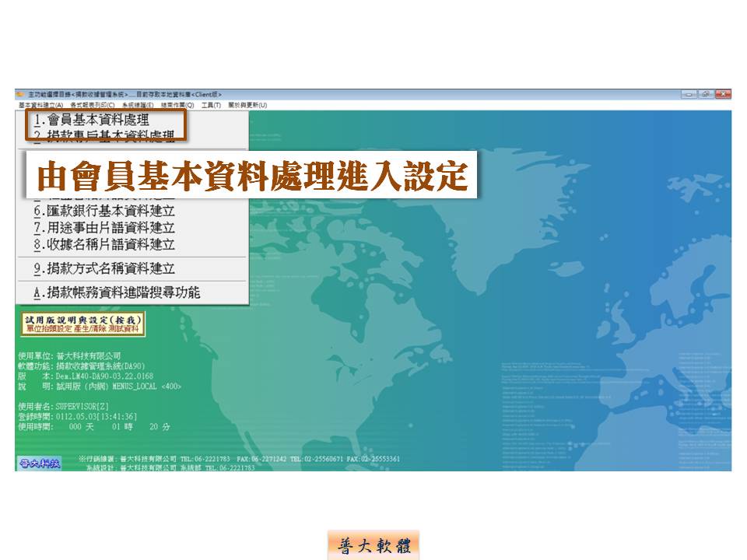The width and height of the screenshot is (747, 560).
Task: Open the 工具(T) menu
Action: 211,105
